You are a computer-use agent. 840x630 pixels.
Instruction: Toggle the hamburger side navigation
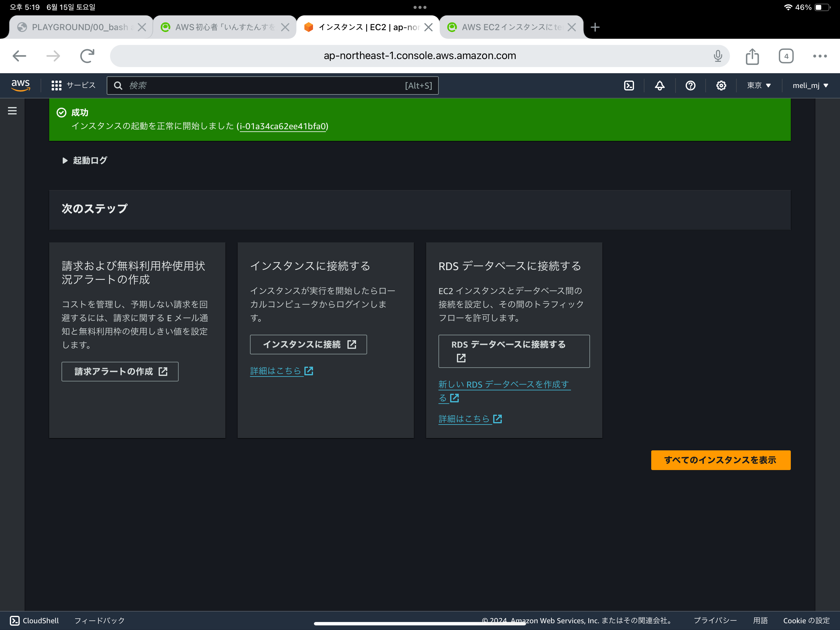(12, 111)
